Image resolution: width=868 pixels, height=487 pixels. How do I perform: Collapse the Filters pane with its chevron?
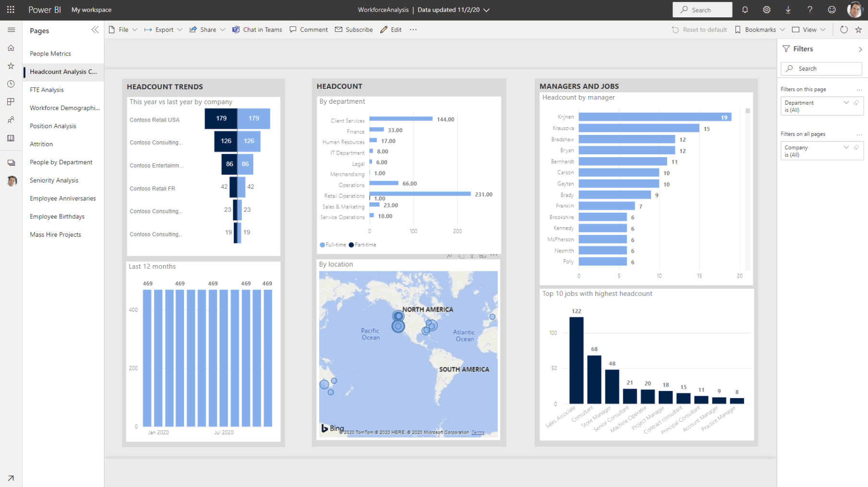(x=859, y=49)
